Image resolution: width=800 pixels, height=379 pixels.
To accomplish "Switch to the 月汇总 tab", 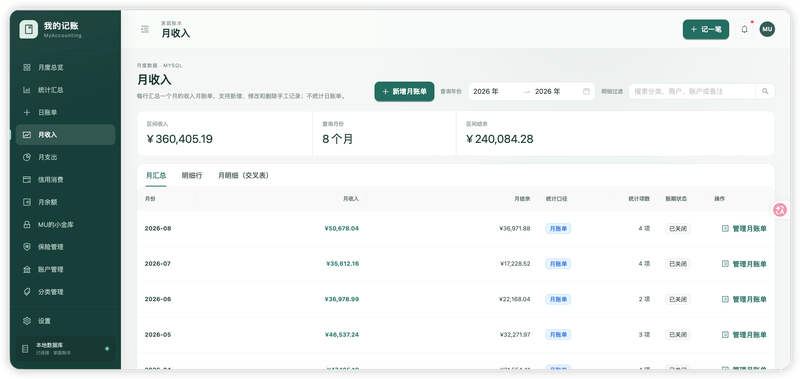I will pos(156,175).
